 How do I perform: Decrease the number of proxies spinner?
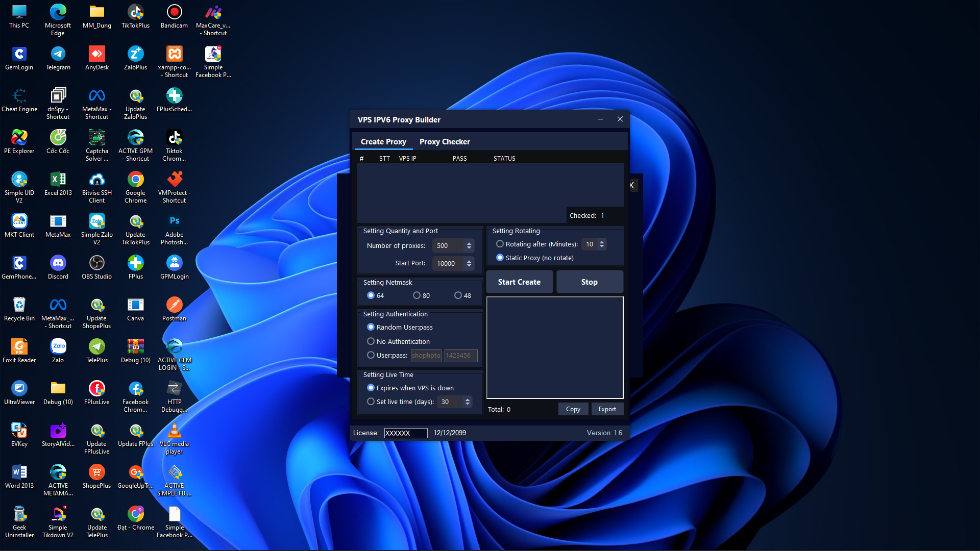click(x=469, y=248)
